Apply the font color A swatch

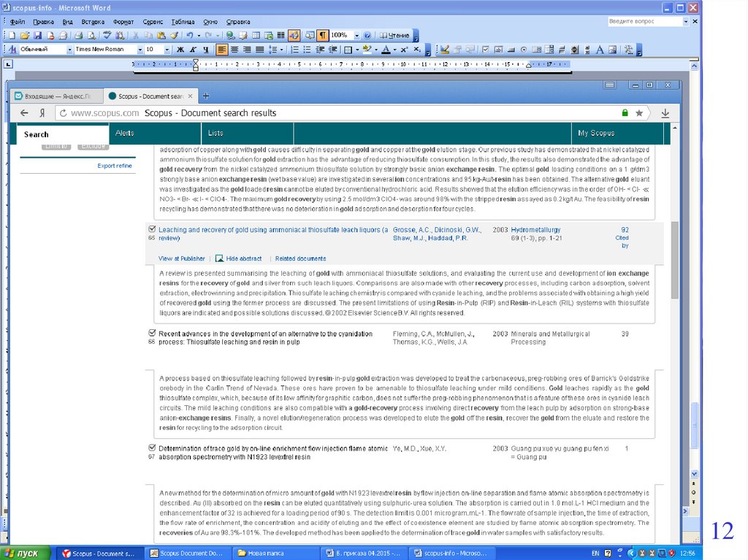[386, 49]
